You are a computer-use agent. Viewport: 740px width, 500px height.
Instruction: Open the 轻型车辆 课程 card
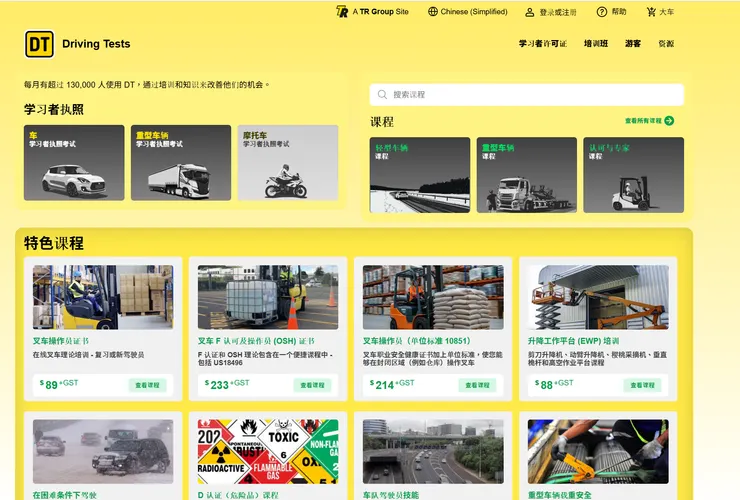(x=420, y=175)
